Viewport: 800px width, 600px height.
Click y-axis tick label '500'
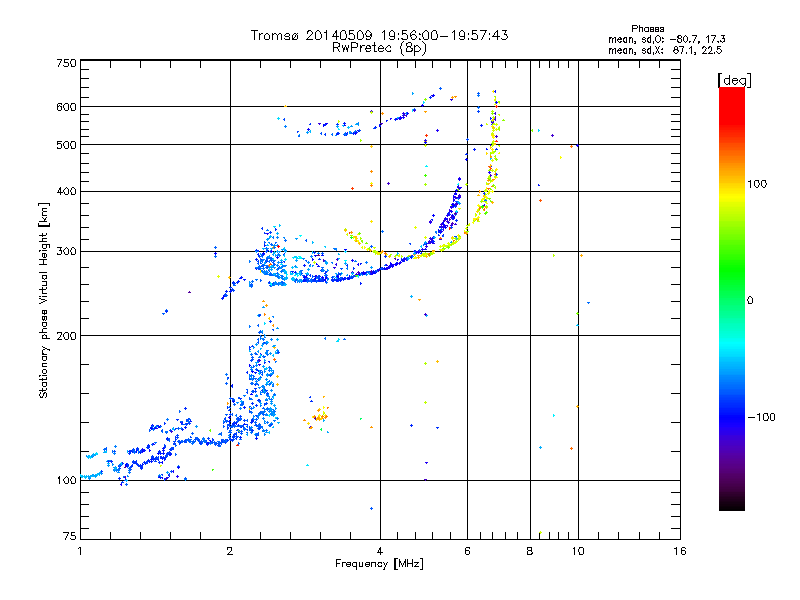66,145
